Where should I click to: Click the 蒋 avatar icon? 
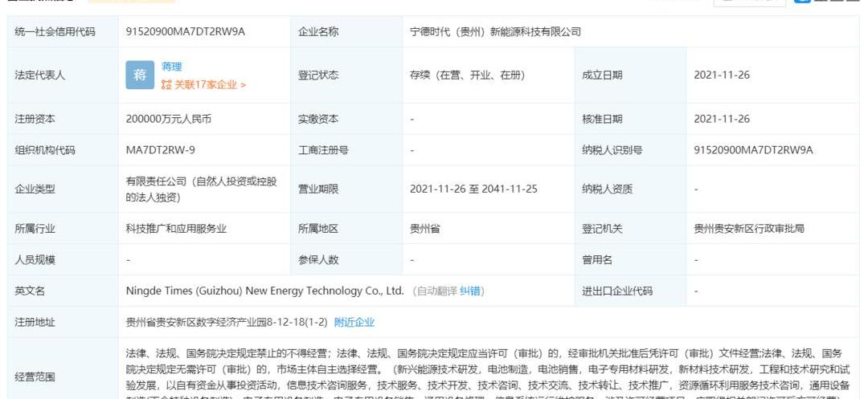pos(140,75)
